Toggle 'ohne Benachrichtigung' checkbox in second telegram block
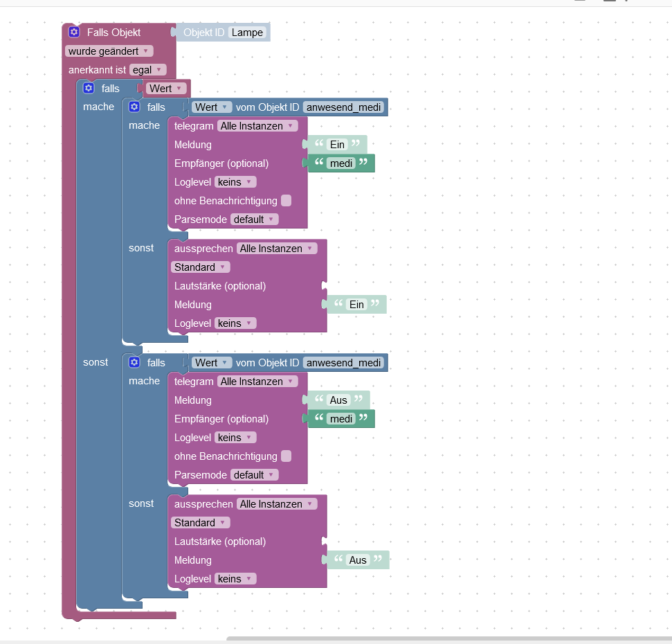The width and height of the screenshot is (672, 644). (x=287, y=456)
